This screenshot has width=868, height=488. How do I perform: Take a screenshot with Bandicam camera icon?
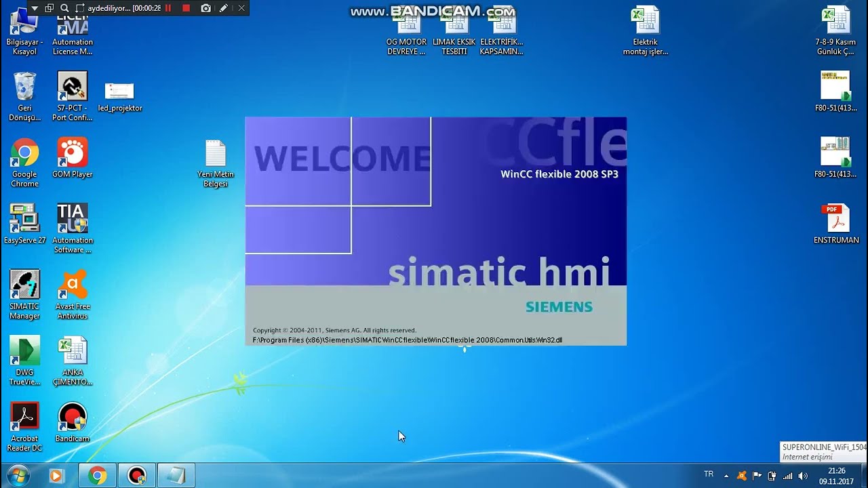coord(205,8)
